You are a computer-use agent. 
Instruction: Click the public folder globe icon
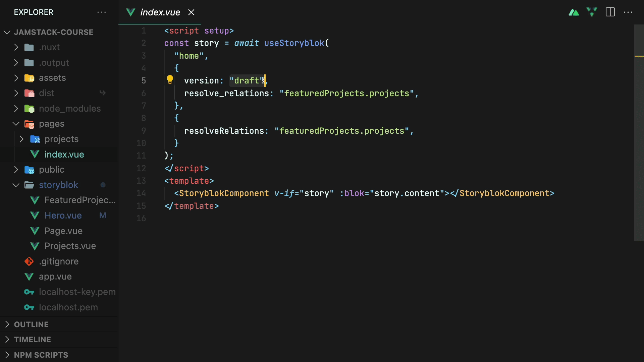[29, 170]
